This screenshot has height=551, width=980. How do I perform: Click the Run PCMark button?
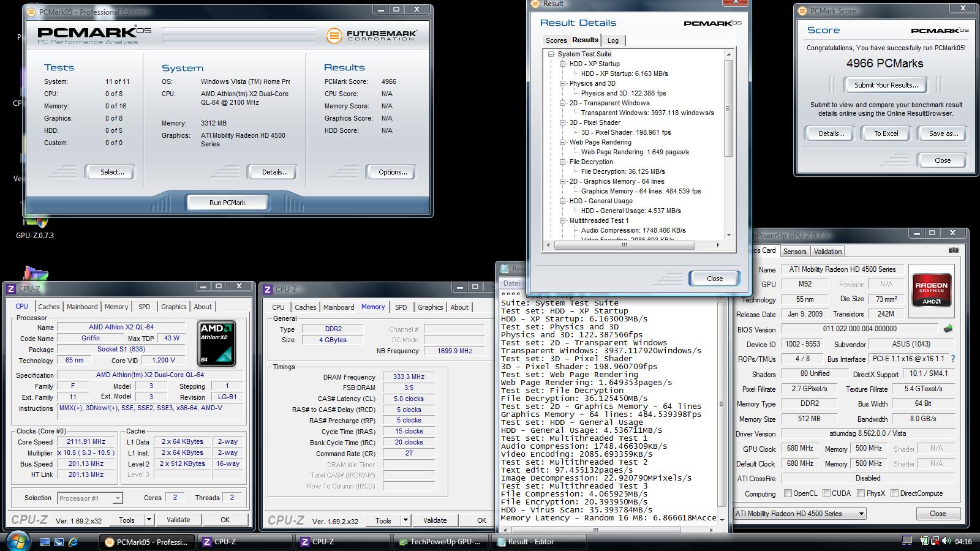[227, 203]
